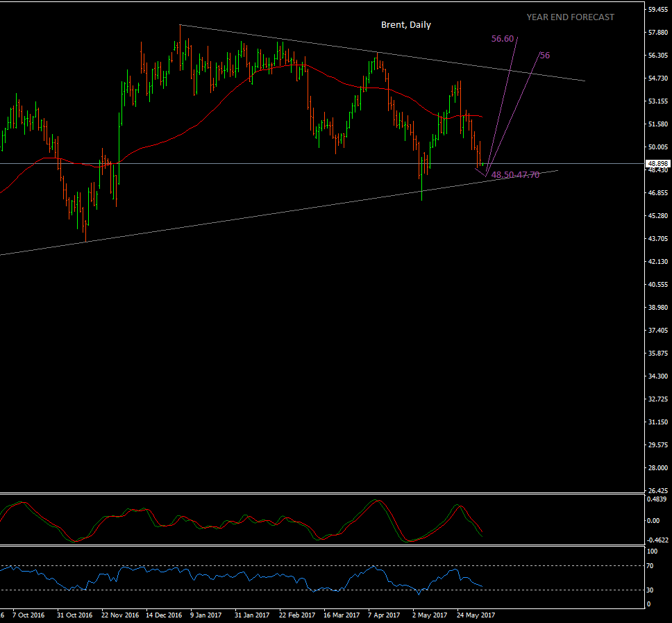Select the 70 level on RSI scale
The image size is (672, 623).
(652, 566)
